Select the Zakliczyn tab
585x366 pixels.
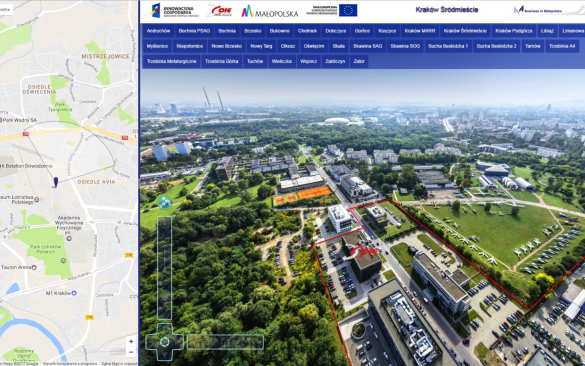pyautogui.click(x=335, y=62)
